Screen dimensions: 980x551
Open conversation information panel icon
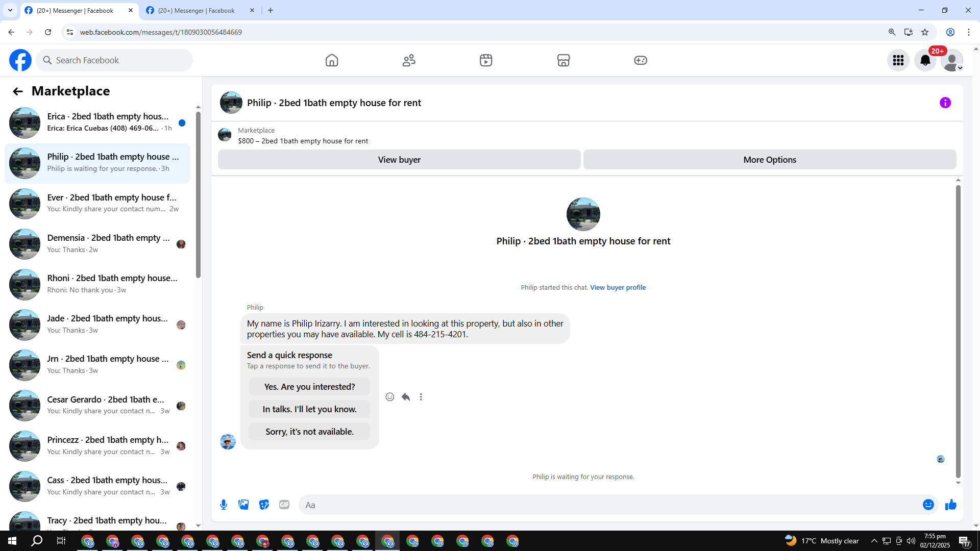tap(945, 103)
